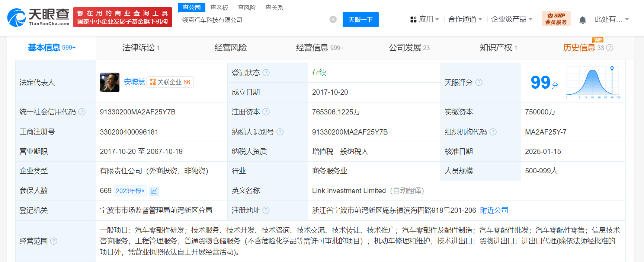Expand the 应用 dropdown menu
The image size is (644, 262).
click(424, 19)
